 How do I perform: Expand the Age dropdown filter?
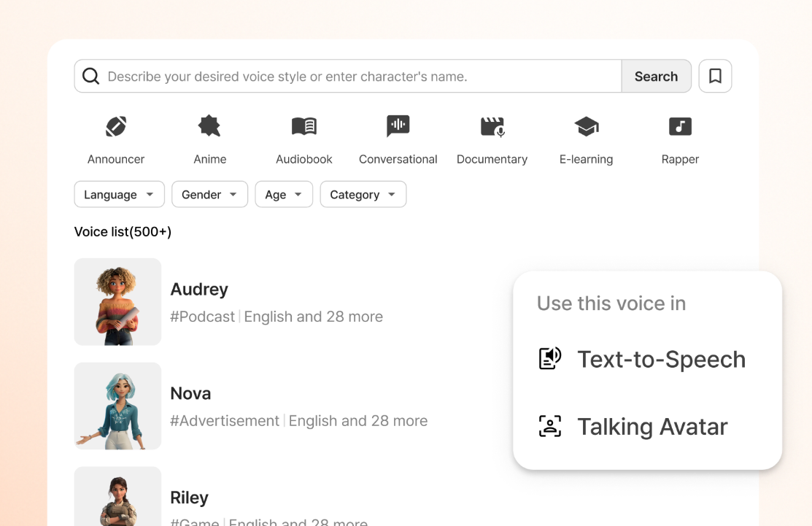[284, 195]
